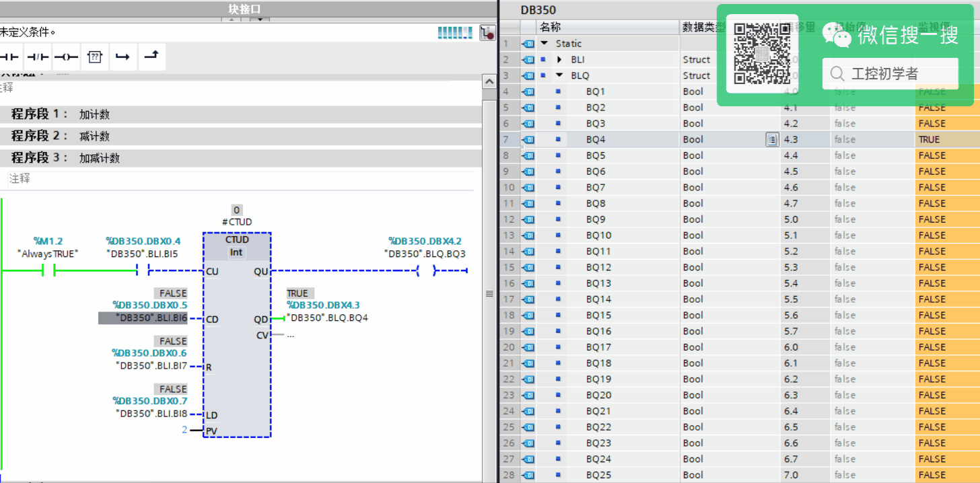Insert an output coil from the toolbar

click(x=66, y=57)
